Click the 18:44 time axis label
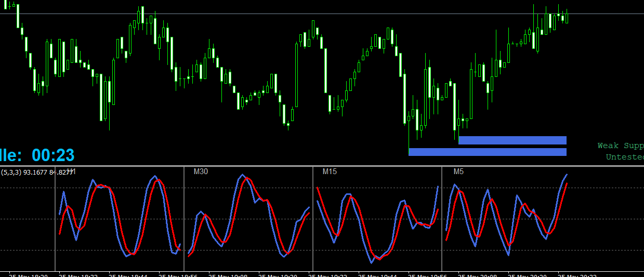This screenshot has width=644, height=277. pyautogui.click(x=128, y=274)
